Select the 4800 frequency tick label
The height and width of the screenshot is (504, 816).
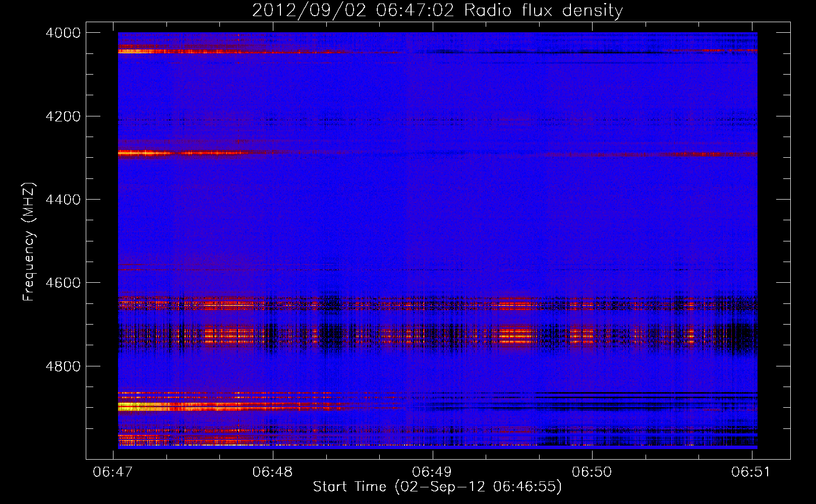coord(63,366)
